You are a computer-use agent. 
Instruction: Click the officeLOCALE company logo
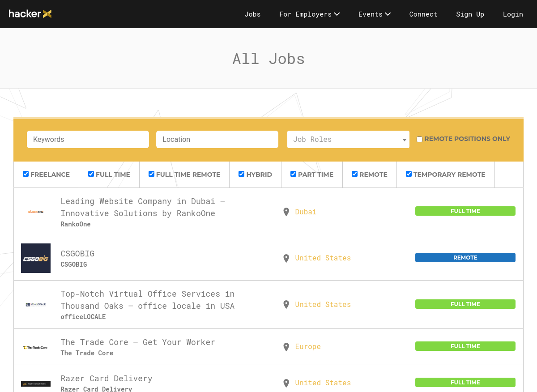coord(36,305)
